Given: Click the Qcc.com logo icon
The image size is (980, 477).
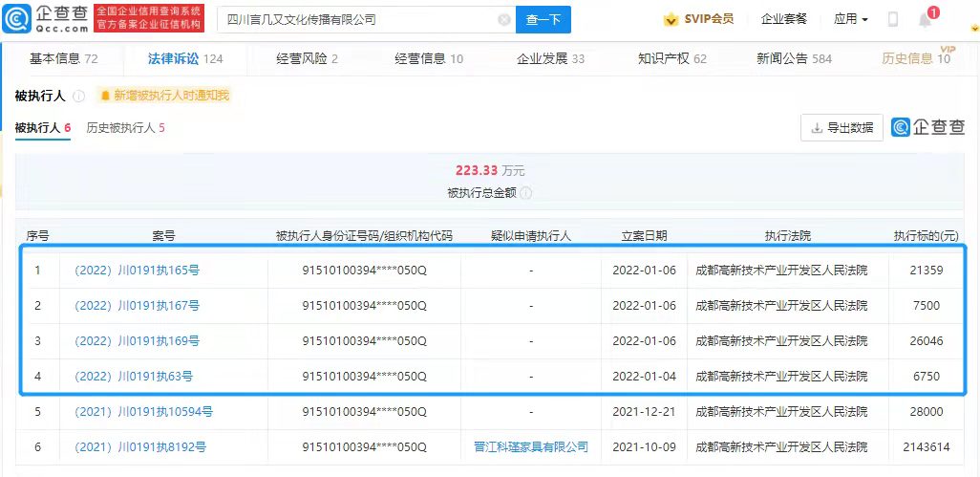Looking at the screenshot, I should point(17,19).
